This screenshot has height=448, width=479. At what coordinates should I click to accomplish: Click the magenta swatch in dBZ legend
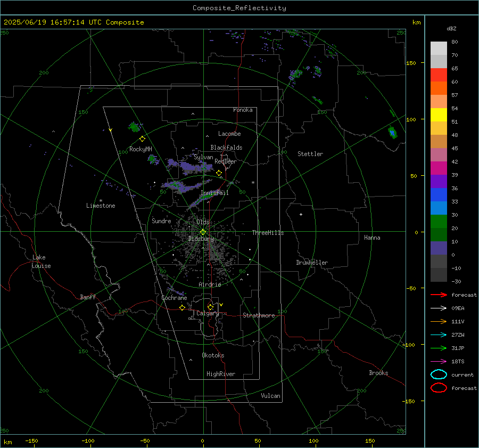439,168
